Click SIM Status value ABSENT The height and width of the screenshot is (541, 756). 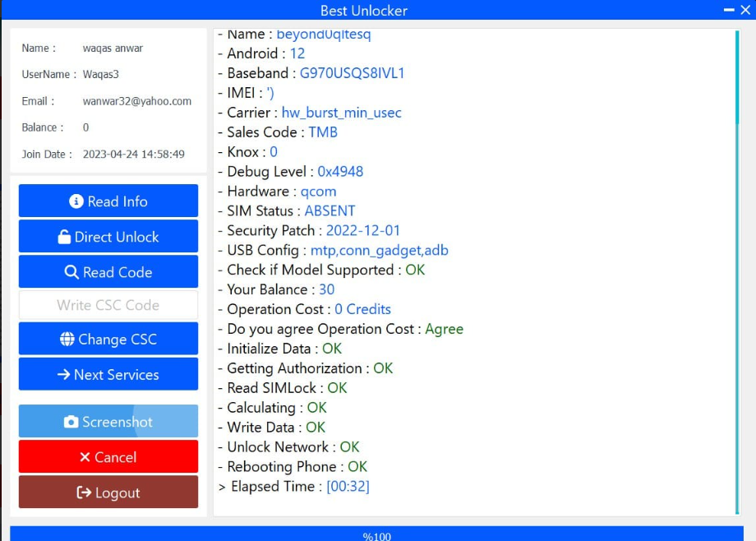click(330, 211)
